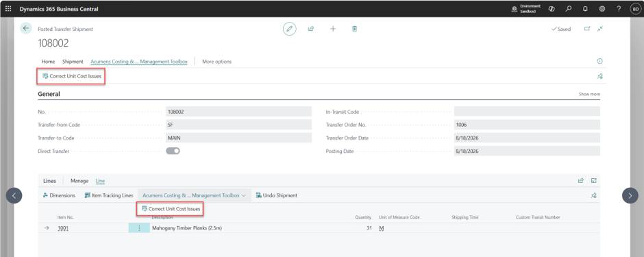
Task: Collapse the page with the shrink arrows icon
Action: [600, 29]
